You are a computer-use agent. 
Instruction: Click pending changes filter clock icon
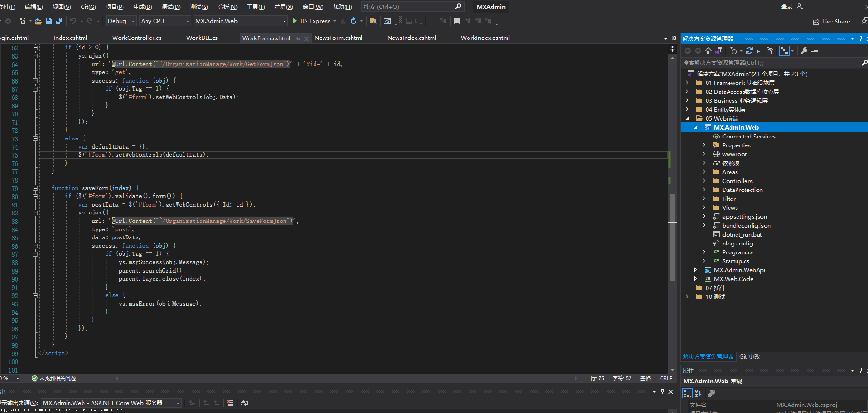click(734, 51)
